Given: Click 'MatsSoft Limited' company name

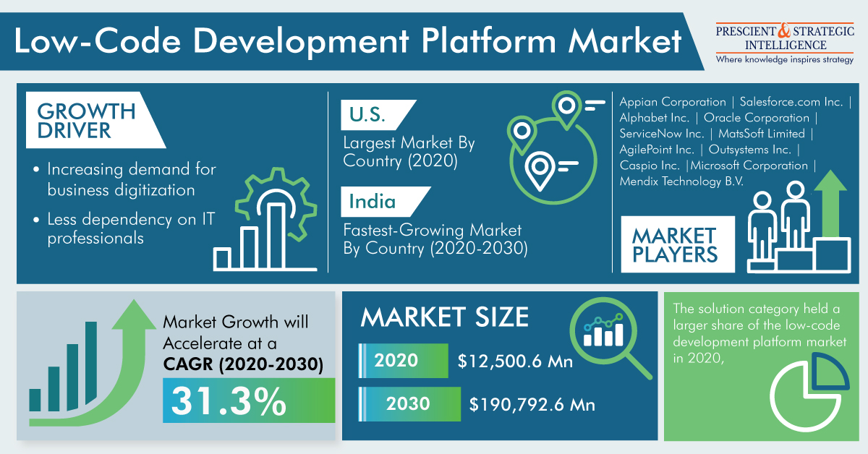Looking at the screenshot, I should coord(762,134).
